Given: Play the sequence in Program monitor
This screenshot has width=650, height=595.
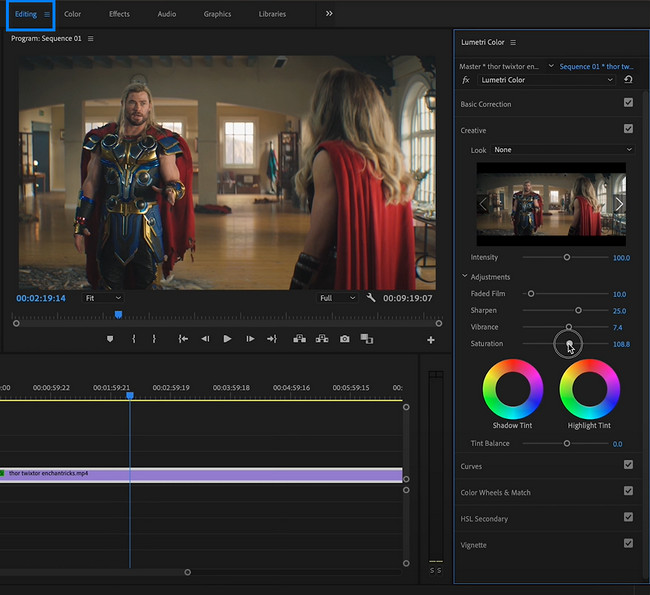Looking at the screenshot, I should (227, 339).
